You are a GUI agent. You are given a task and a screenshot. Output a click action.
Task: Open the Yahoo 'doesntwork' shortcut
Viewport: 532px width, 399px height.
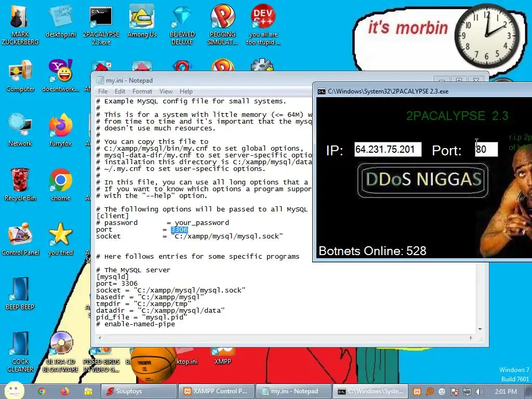click(60, 76)
